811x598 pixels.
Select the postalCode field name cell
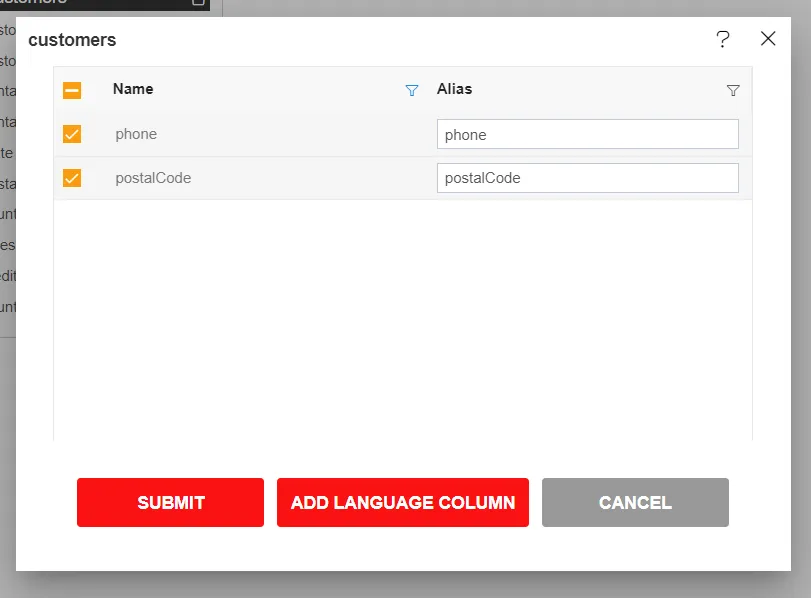tap(153, 178)
